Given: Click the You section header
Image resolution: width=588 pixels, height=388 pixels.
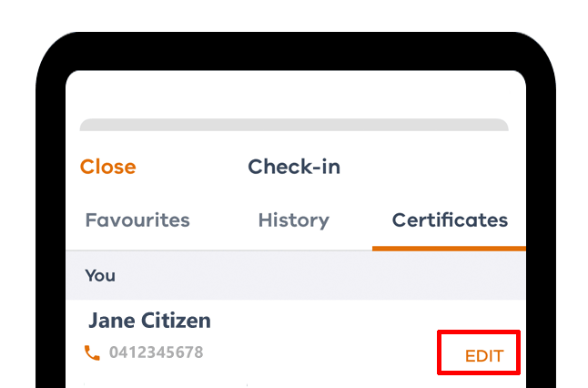Looking at the screenshot, I should [100, 276].
